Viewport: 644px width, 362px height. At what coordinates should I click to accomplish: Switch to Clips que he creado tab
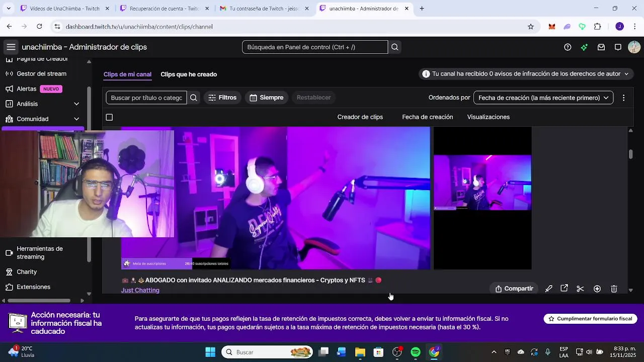point(189,74)
